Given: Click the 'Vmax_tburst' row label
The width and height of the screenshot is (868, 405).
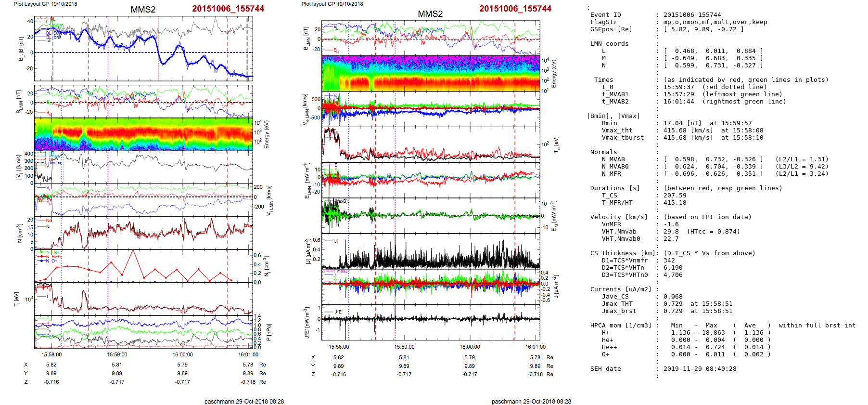Looking at the screenshot, I should click(623, 138).
